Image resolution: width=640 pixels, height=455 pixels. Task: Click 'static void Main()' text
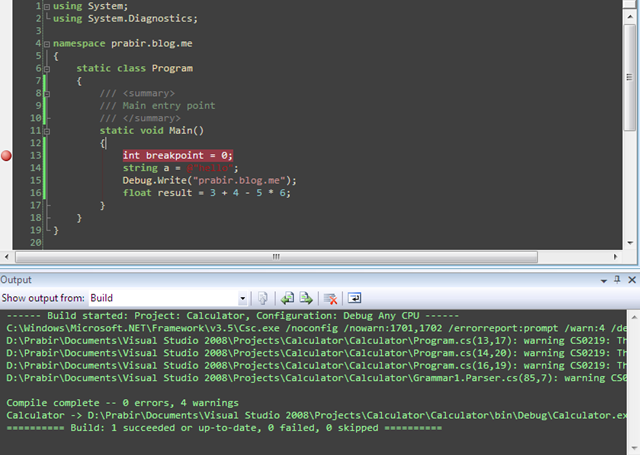point(151,131)
